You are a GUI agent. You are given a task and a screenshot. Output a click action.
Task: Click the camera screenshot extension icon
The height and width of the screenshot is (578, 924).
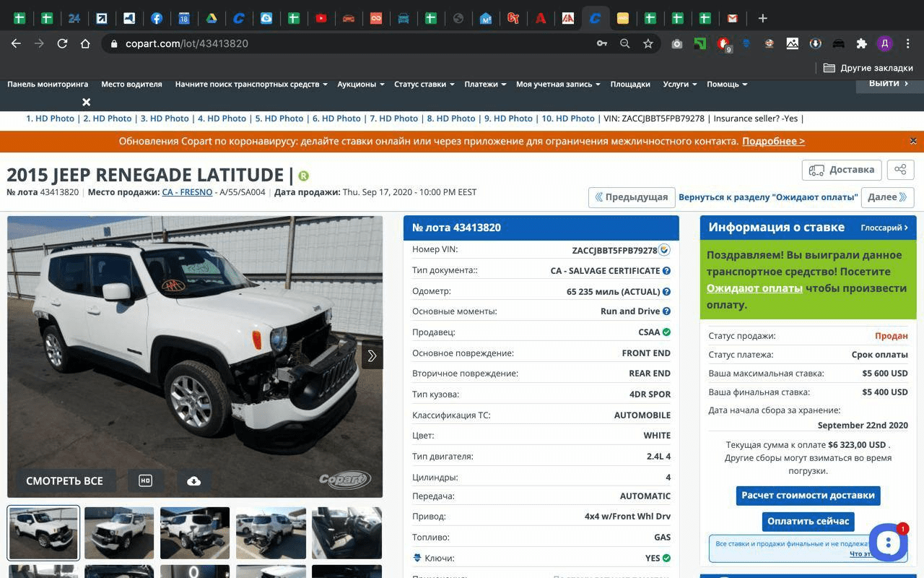tap(676, 43)
